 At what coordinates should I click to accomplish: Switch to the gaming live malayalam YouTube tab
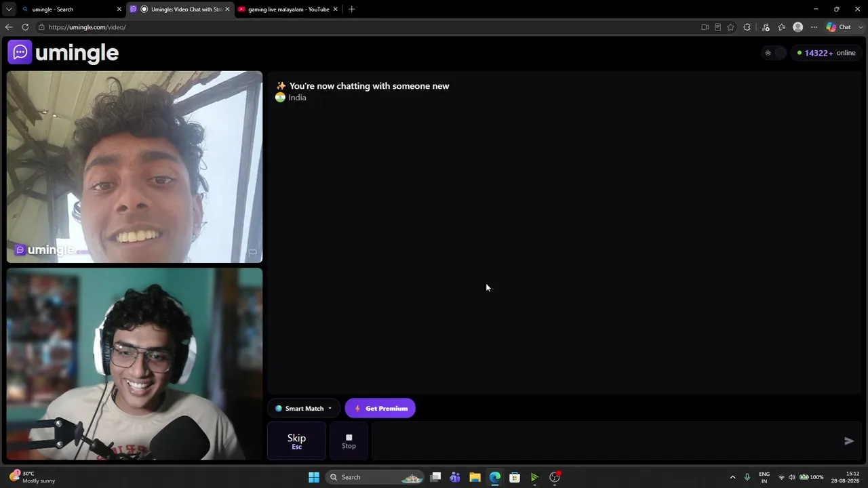click(x=288, y=9)
